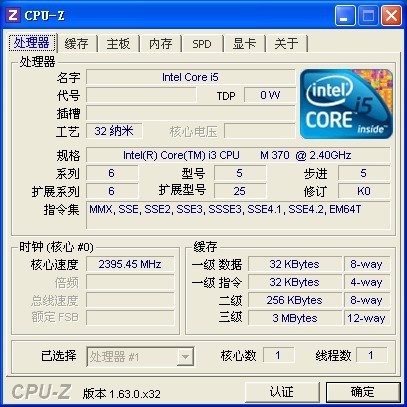Expand the 处理器 #1 selection dropdown
This screenshot has width=407, height=407.
point(185,357)
